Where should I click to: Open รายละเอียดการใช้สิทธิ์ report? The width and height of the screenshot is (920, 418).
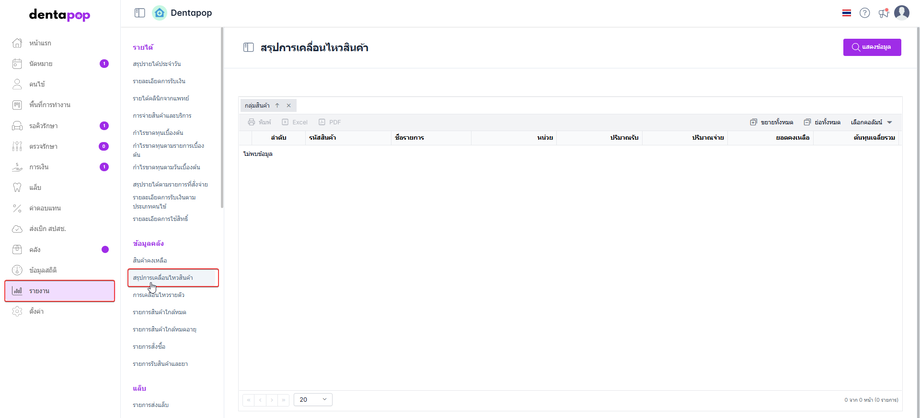pos(160,218)
